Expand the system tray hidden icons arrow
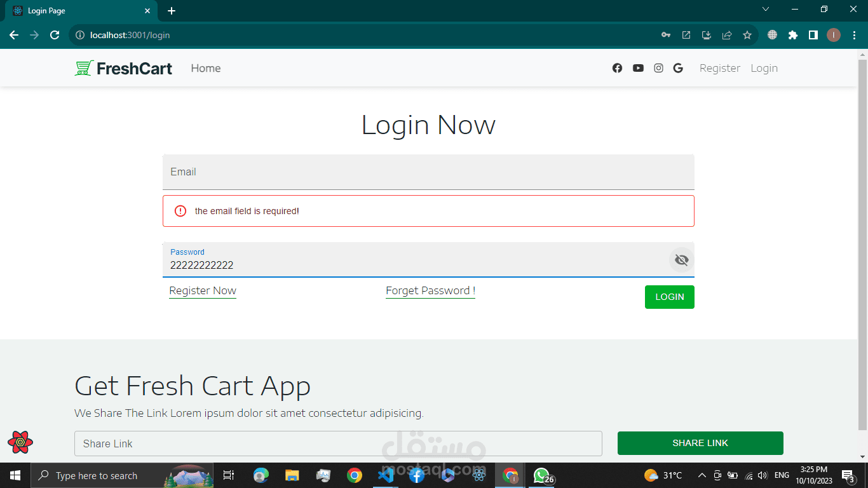The height and width of the screenshot is (488, 868). [x=702, y=475]
